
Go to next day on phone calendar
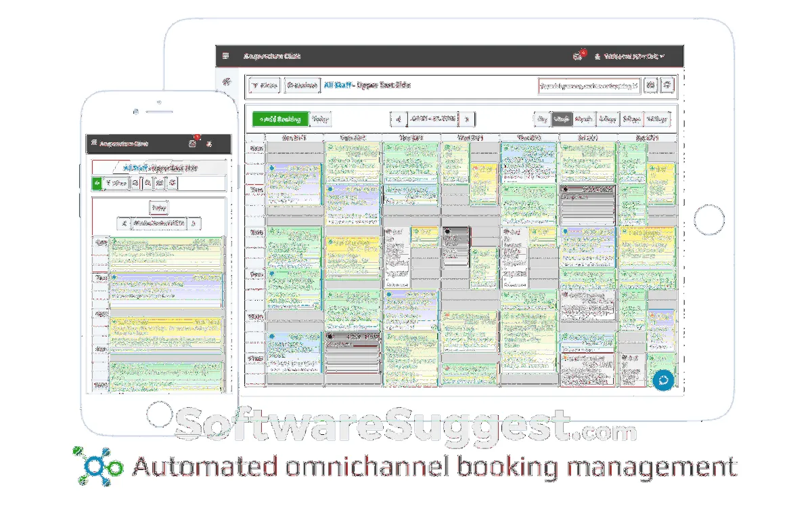pos(194,224)
